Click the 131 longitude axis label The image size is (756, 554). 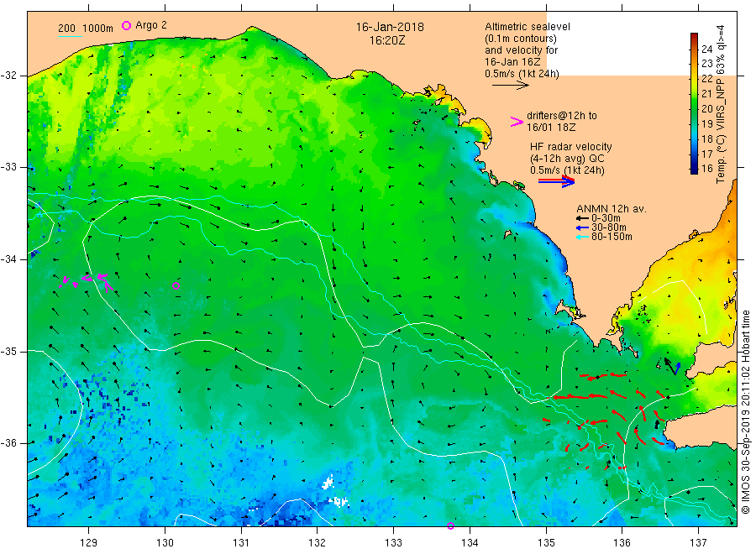coord(241,542)
